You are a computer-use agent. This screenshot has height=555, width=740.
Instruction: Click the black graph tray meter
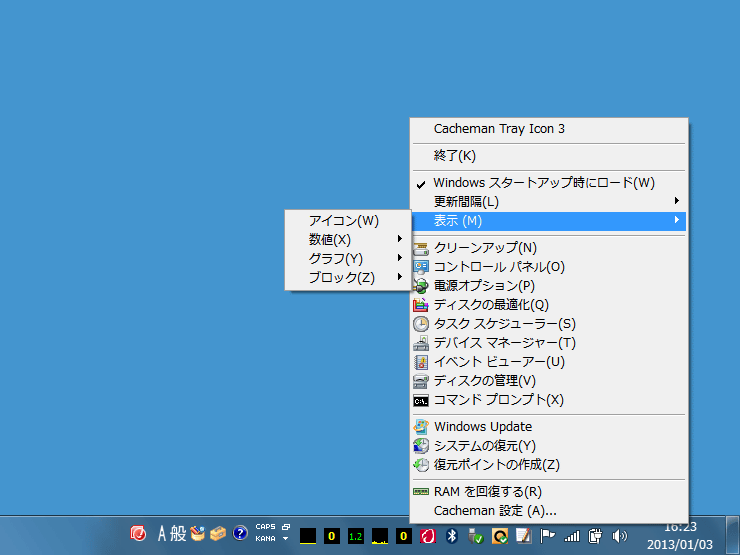(379, 536)
